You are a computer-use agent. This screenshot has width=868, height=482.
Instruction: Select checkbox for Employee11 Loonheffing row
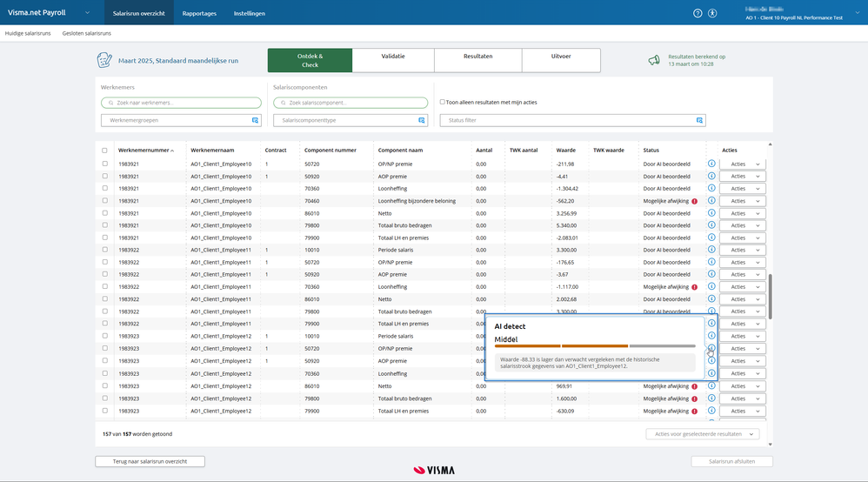click(104, 286)
